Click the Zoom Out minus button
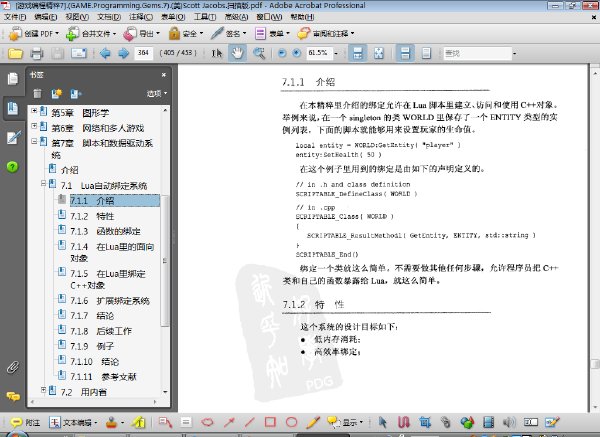The image size is (600, 437). (x=282, y=53)
